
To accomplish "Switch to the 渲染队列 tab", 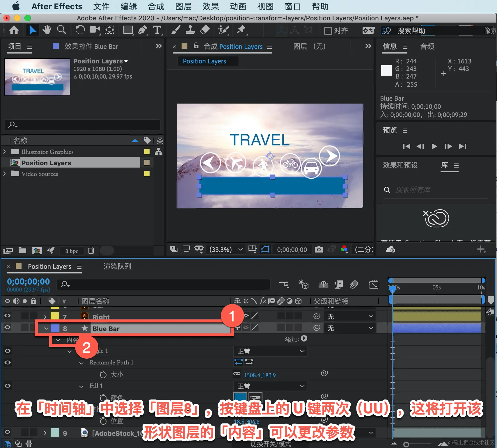I will pos(117,266).
